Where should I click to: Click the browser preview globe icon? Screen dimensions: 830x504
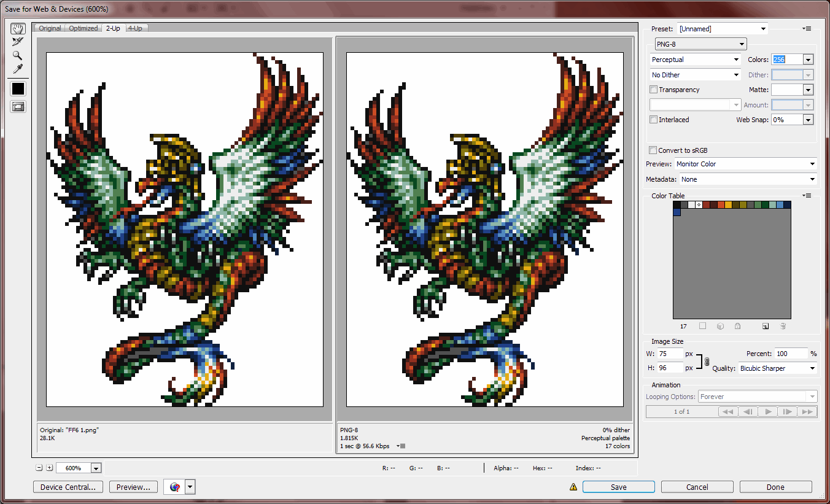pos(175,487)
